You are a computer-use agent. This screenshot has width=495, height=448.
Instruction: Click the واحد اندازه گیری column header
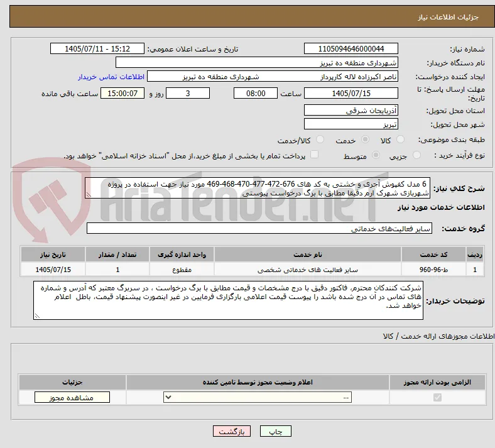182,254
